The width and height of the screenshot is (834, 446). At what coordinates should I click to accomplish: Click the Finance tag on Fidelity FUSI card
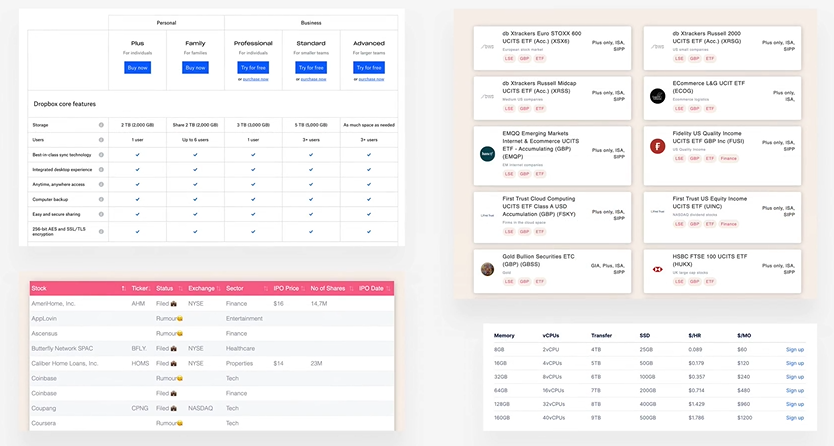tap(729, 158)
